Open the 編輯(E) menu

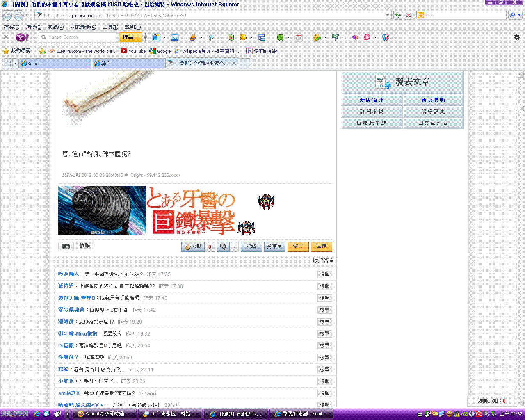(x=34, y=27)
